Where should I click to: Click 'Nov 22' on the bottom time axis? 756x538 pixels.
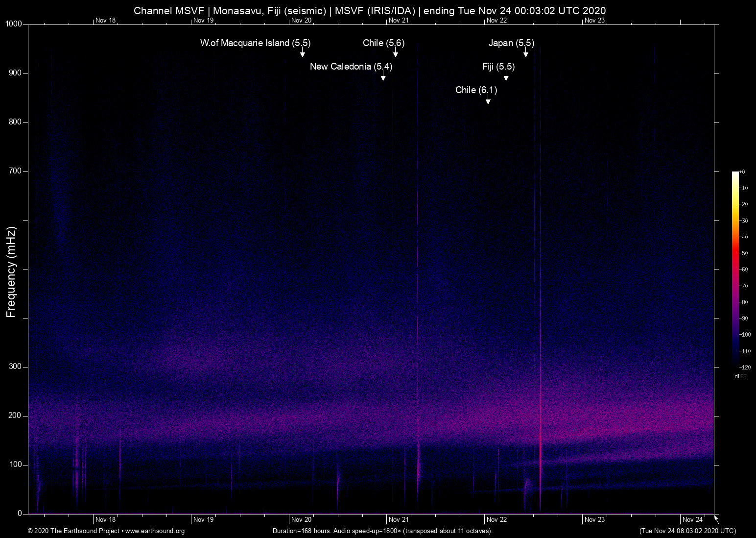(497, 519)
